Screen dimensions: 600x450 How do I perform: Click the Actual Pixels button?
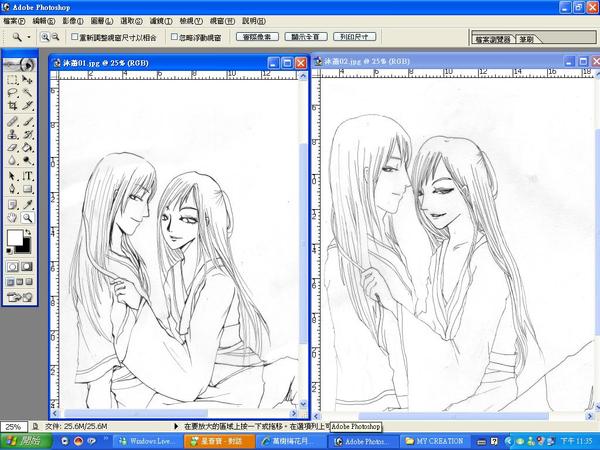[257, 37]
